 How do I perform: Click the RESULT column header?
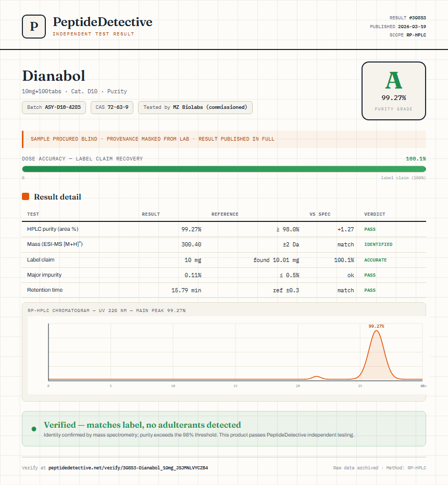pyautogui.click(x=151, y=214)
